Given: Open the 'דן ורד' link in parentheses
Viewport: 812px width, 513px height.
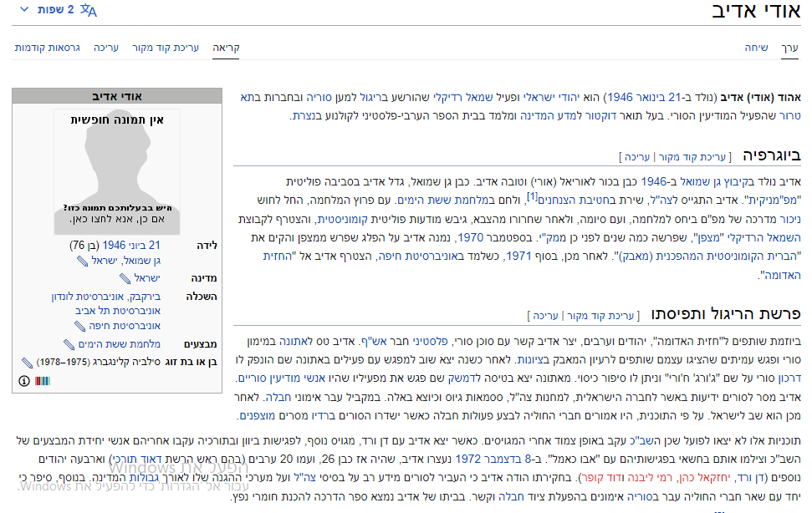Looking at the screenshot, I should pyautogui.click(x=751, y=478).
